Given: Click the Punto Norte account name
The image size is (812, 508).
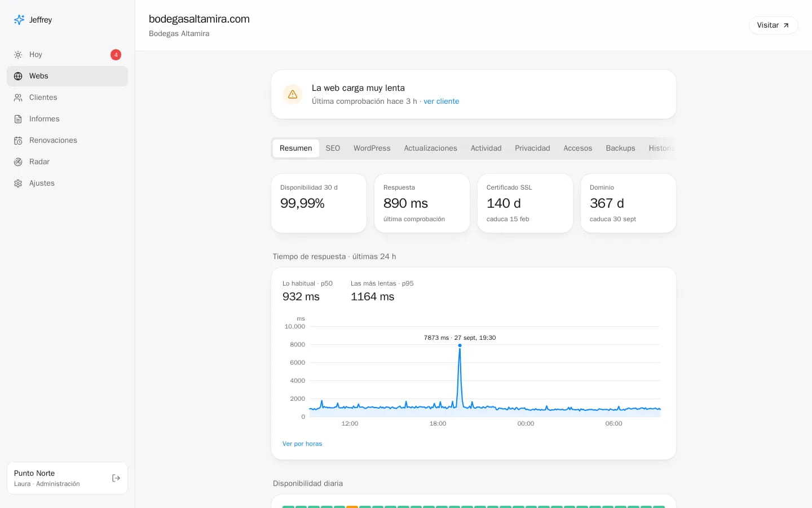Looking at the screenshot, I should (x=34, y=474).
